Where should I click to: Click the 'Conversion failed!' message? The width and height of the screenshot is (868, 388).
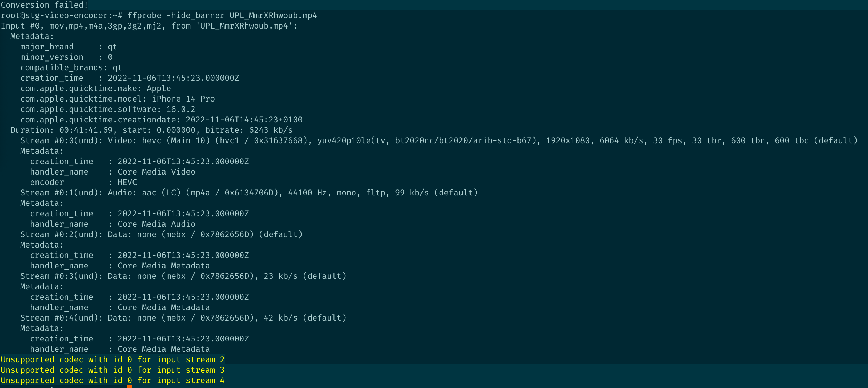click(x=44, y=5)
